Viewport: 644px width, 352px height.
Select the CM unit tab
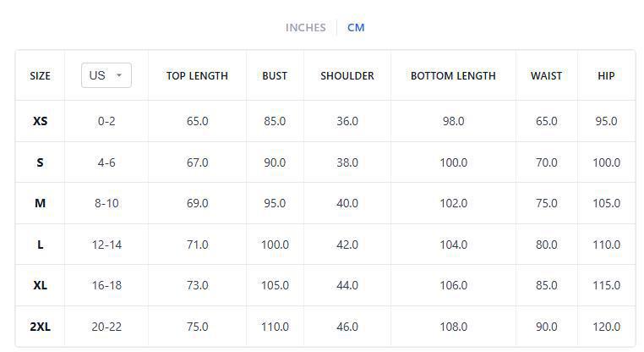(356, 27)
